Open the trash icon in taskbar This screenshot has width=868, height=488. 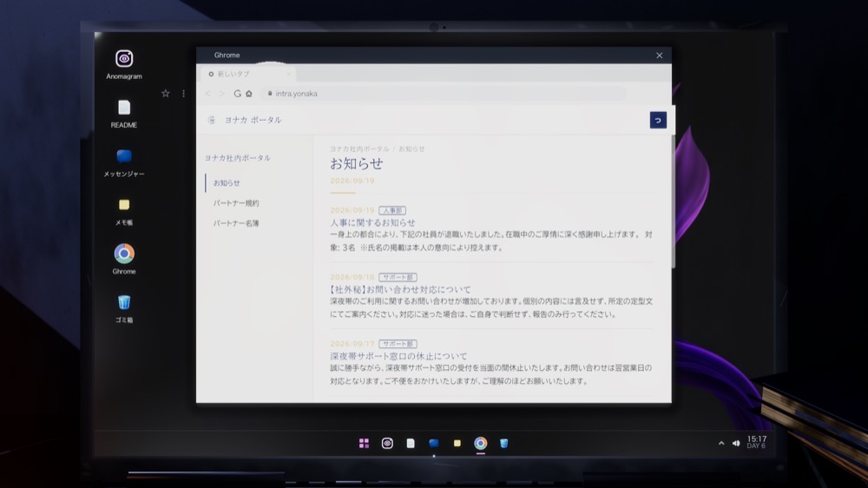point(503,443)
